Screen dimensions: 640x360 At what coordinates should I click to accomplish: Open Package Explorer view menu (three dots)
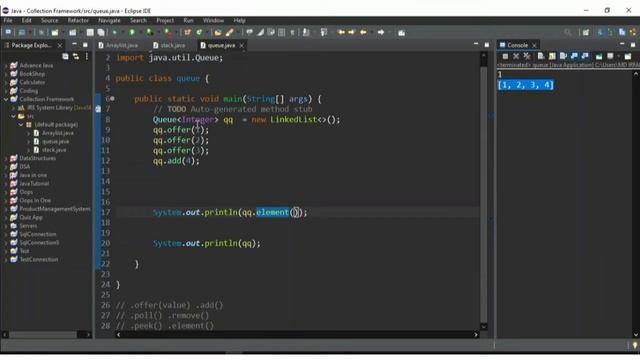(x=87, y=56)
